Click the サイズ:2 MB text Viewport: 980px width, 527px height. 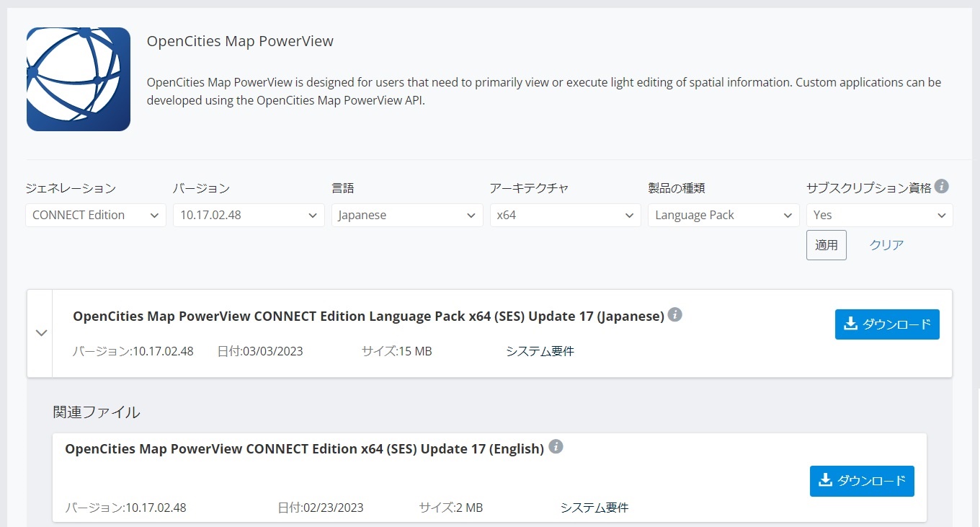451,508
